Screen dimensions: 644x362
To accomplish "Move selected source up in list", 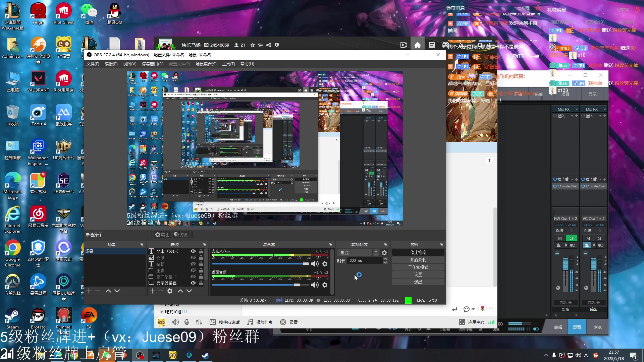I will (180, 291).
